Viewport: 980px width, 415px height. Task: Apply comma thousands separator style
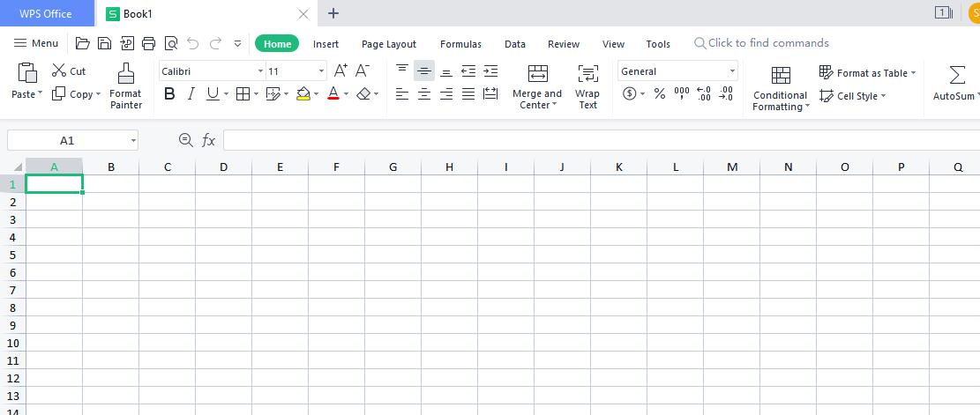coord(682,94)
